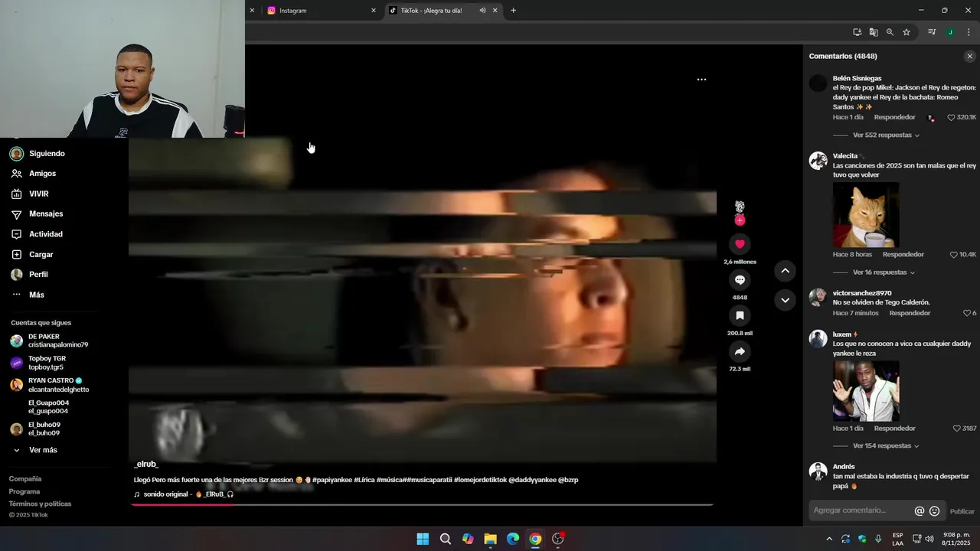Viewport: 980px width, 551px height.
Task: Open Chrome's media control icon
Action: [932, 32]
